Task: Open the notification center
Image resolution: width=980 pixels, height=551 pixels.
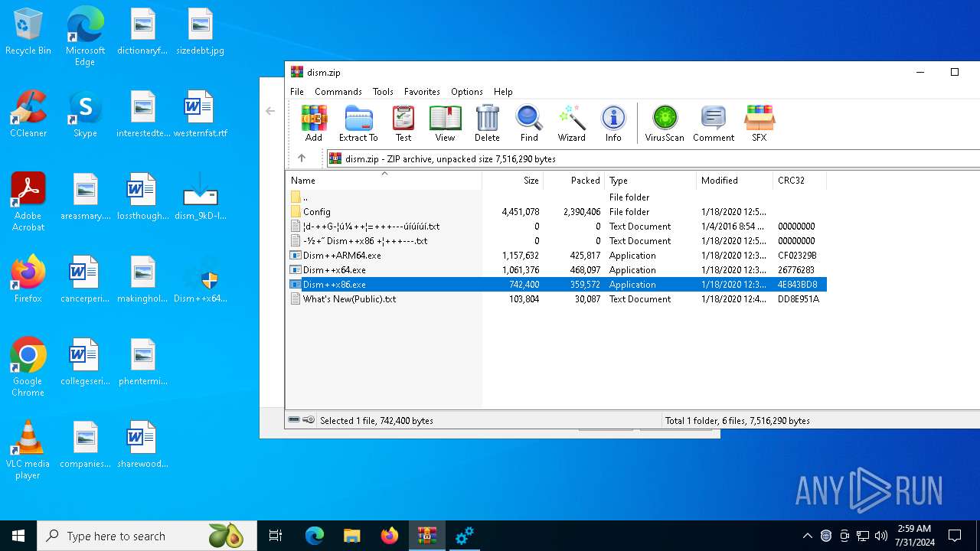Action: tap(955, 536)
